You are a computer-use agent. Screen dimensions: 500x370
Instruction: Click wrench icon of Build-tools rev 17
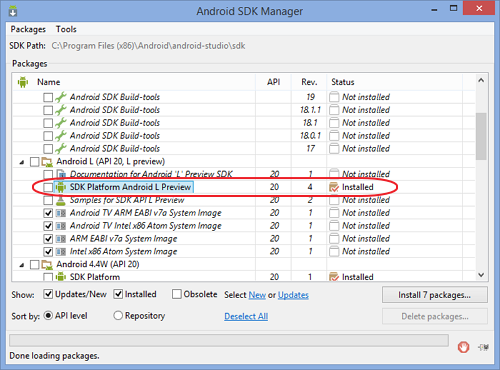[x=61, y=149]
